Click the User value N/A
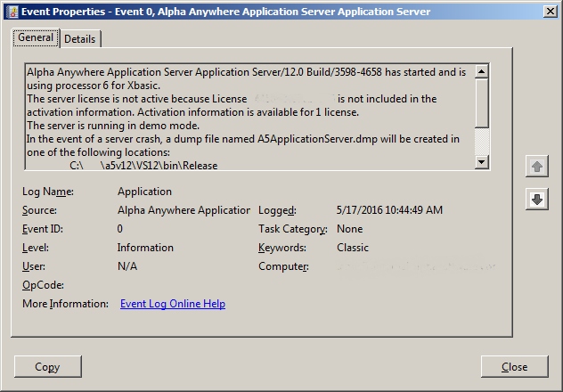 pyautogui.click(x=127, y=266)
